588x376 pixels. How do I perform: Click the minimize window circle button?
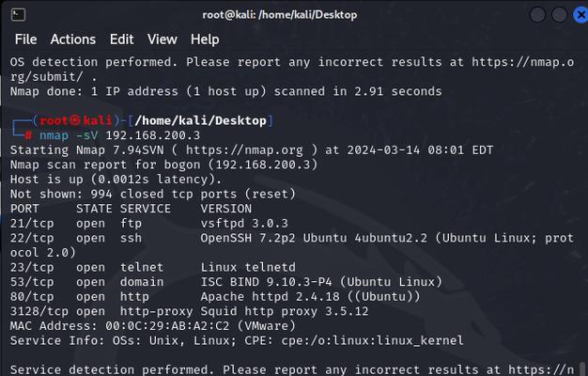537,15
